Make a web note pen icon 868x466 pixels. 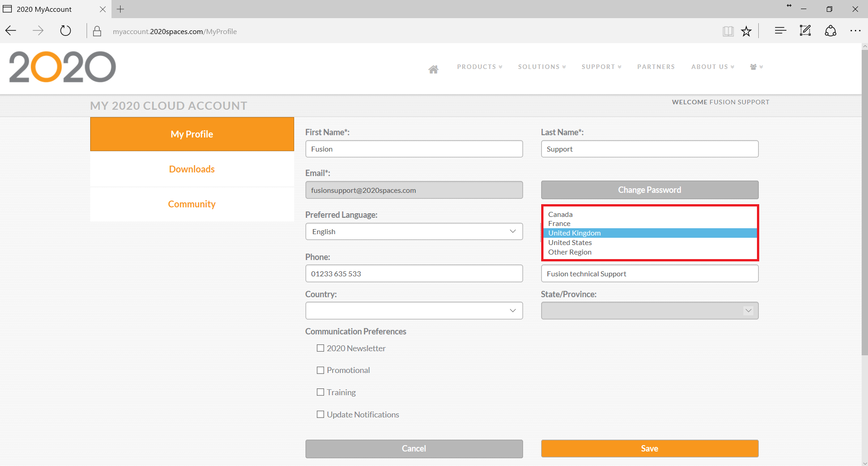pos(805,30)
